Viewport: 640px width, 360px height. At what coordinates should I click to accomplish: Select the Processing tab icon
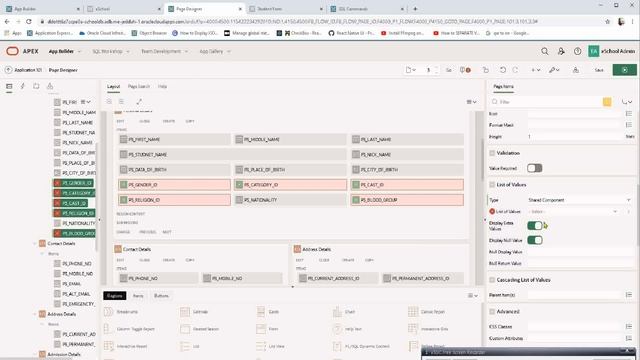(x=36, y=86)
